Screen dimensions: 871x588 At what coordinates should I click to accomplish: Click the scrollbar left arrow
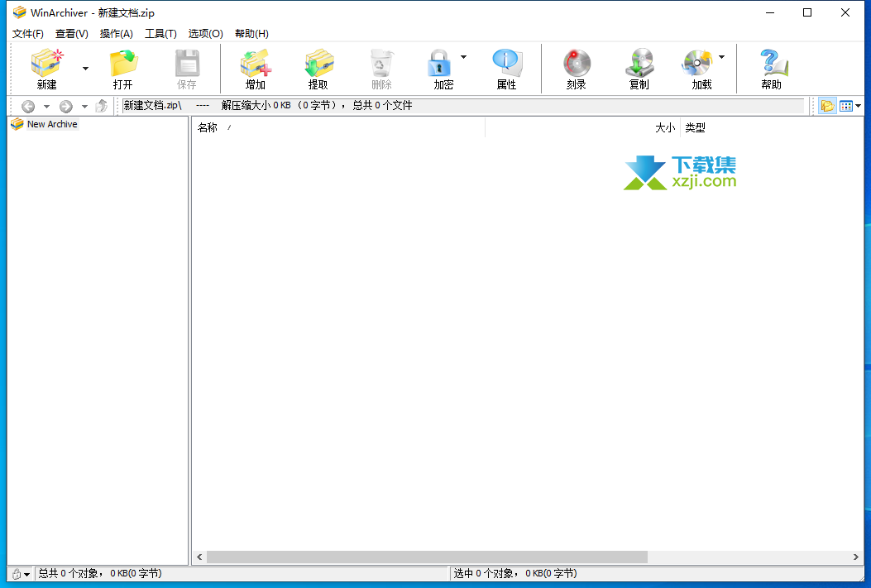click(199, 557)
